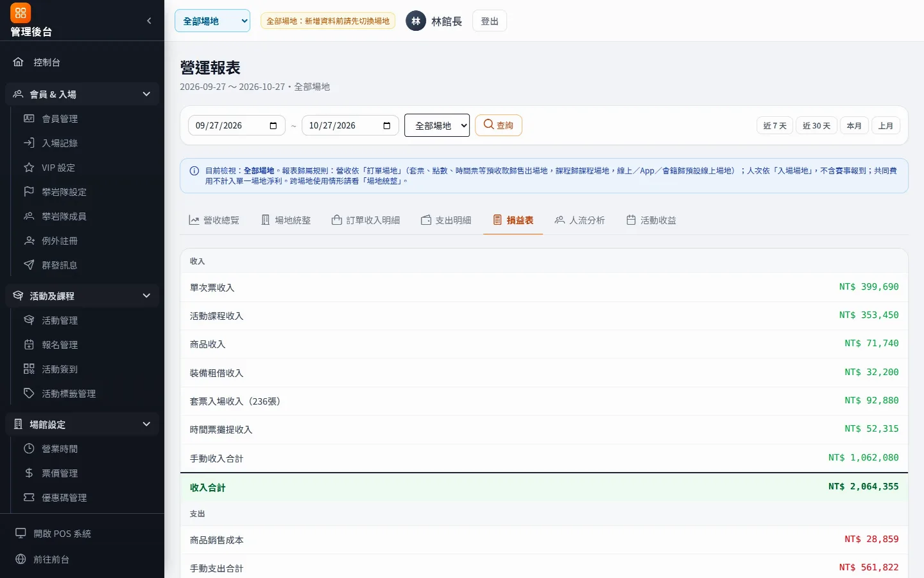Click the 例外註冊 add-user icon
The height and width of the screenshot is (578, 924).
click(x=29, y=241)
